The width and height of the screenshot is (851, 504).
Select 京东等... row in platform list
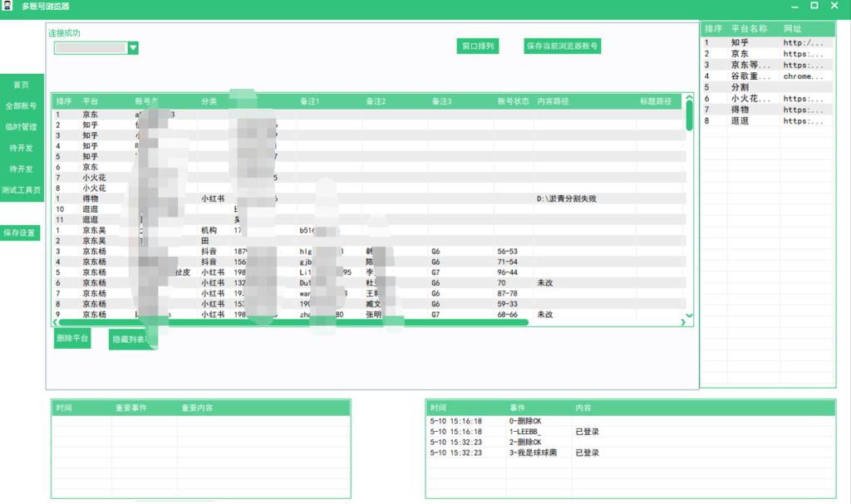click(767, 65)
